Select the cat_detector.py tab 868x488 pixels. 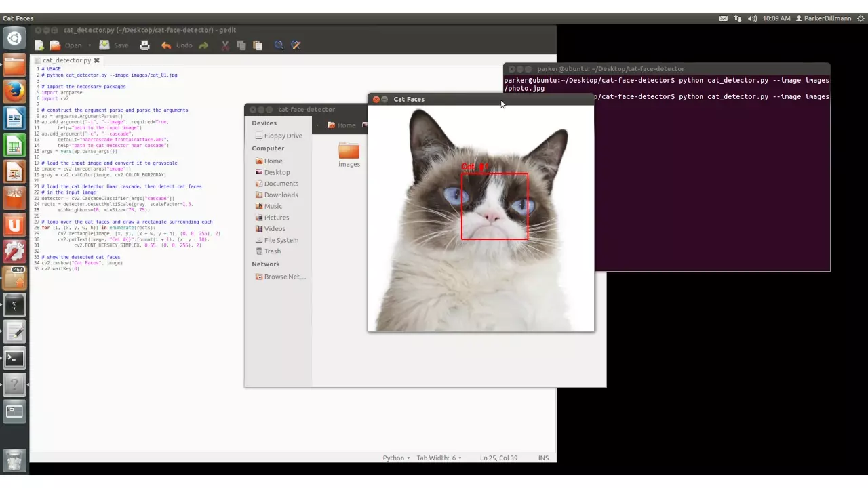coord(66,60)
